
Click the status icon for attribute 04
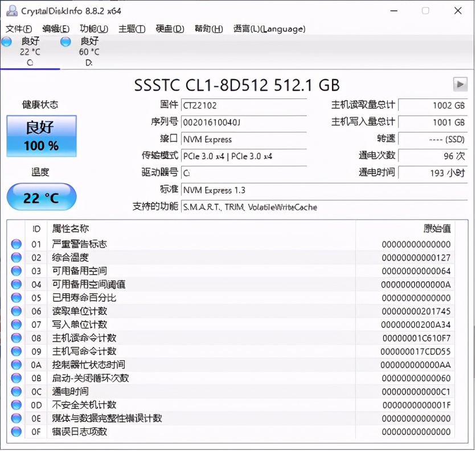coord(17,284)
